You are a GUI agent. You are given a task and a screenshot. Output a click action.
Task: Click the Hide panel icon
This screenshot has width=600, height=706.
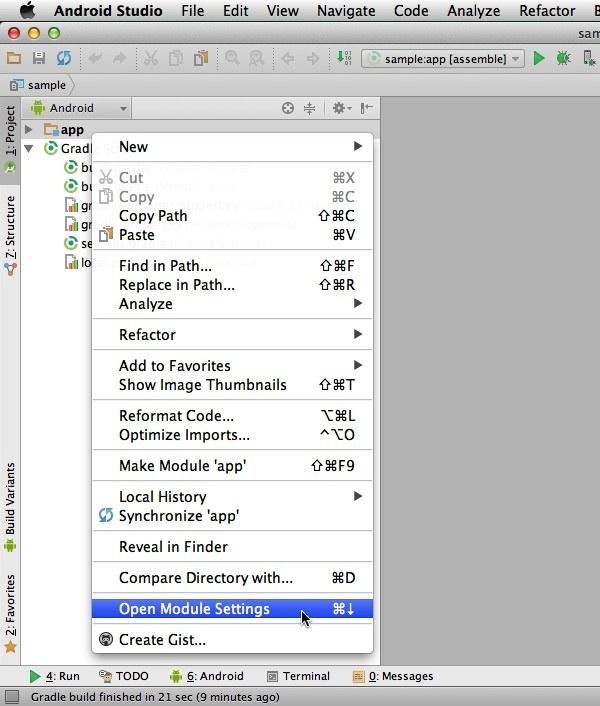[x=366, y=108]
